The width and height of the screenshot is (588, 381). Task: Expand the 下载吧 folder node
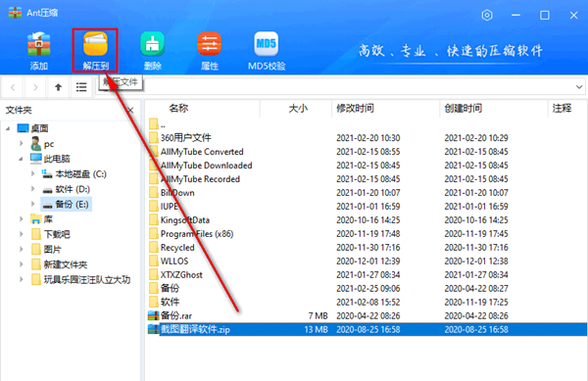click(x=22, y=234)
